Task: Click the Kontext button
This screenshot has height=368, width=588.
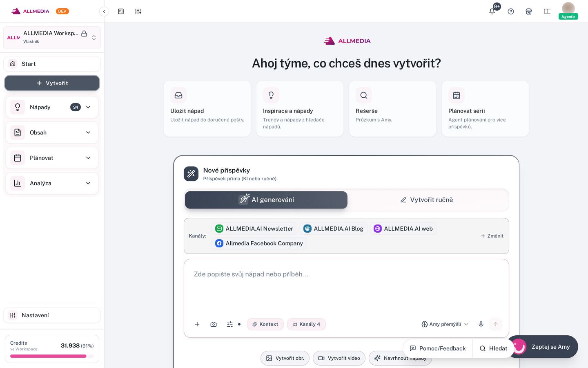Action: pos(265,324)
